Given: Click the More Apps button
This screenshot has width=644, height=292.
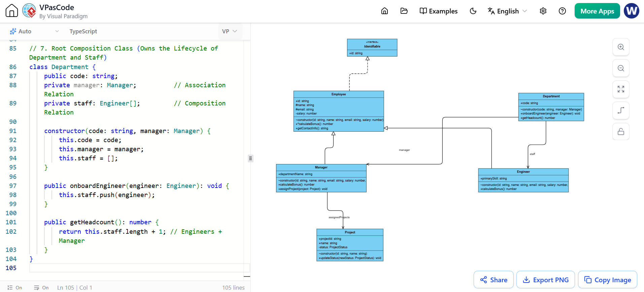Looking at the screenshot, I should coord(597,11).
